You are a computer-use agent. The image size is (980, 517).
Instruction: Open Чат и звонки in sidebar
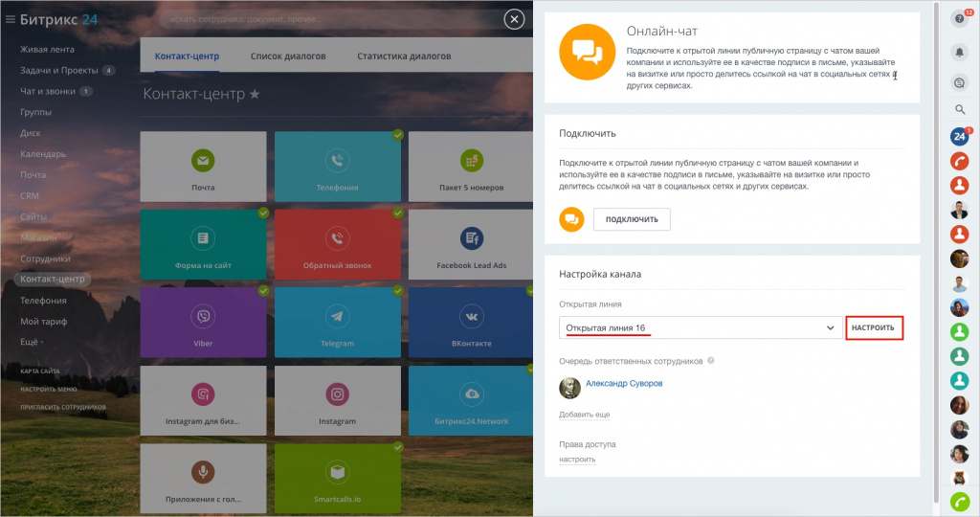48,91
